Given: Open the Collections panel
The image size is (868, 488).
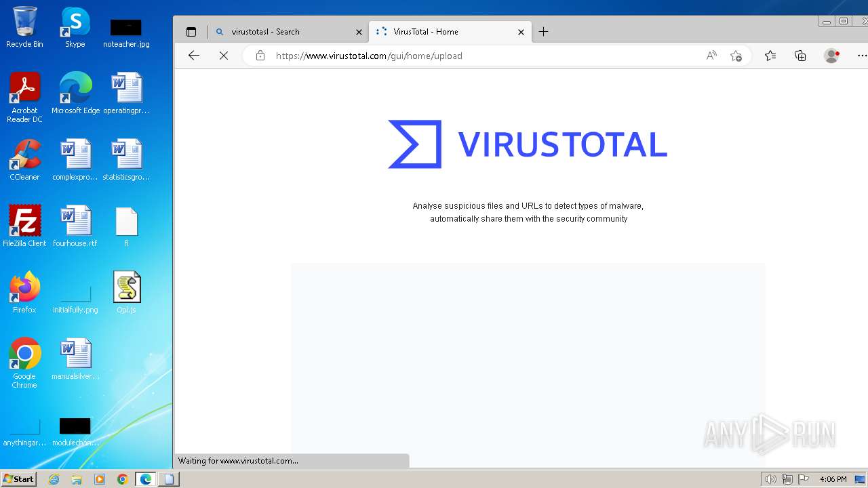Looking at the screenshot, I should (x=800, y=56).
